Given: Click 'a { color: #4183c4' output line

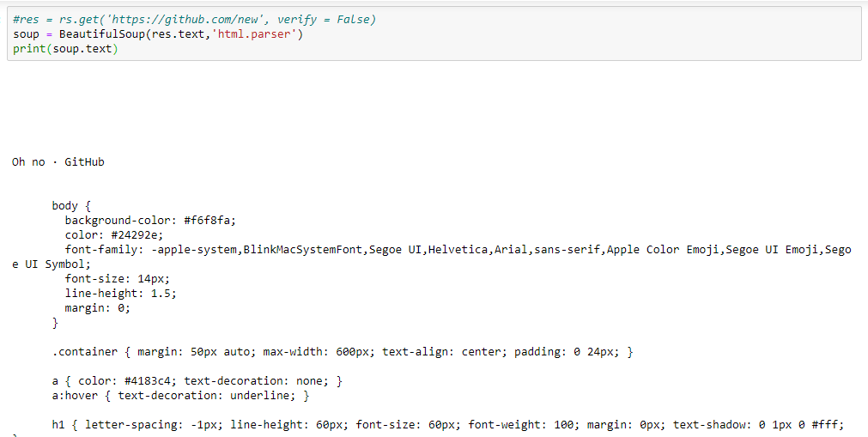Looking at the screenshot, I should pos(197,381).
